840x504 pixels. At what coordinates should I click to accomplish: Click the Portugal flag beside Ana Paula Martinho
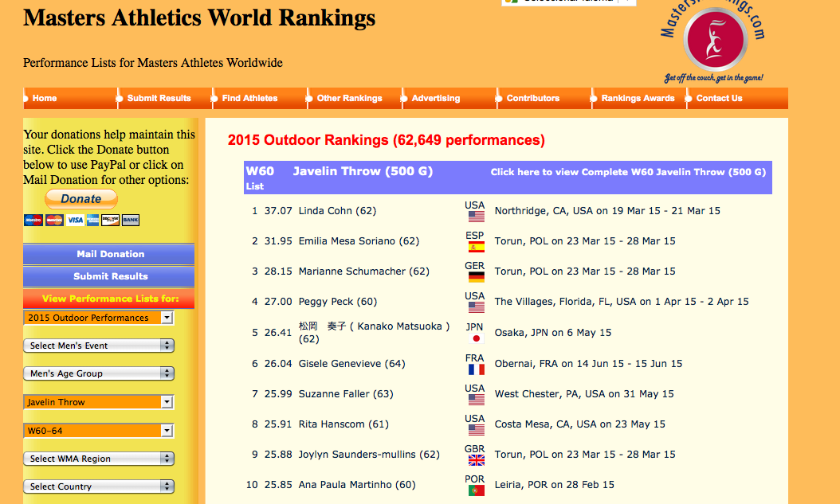pos(476,490)
